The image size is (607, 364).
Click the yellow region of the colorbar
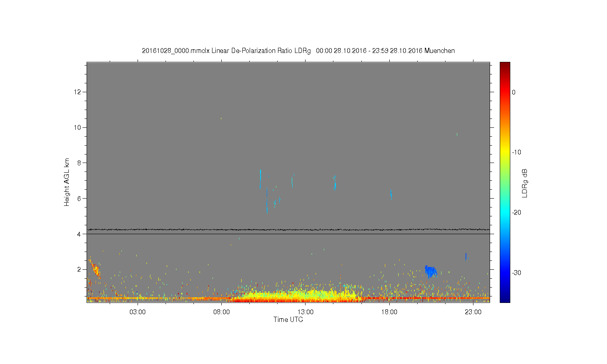click(505, 152)
